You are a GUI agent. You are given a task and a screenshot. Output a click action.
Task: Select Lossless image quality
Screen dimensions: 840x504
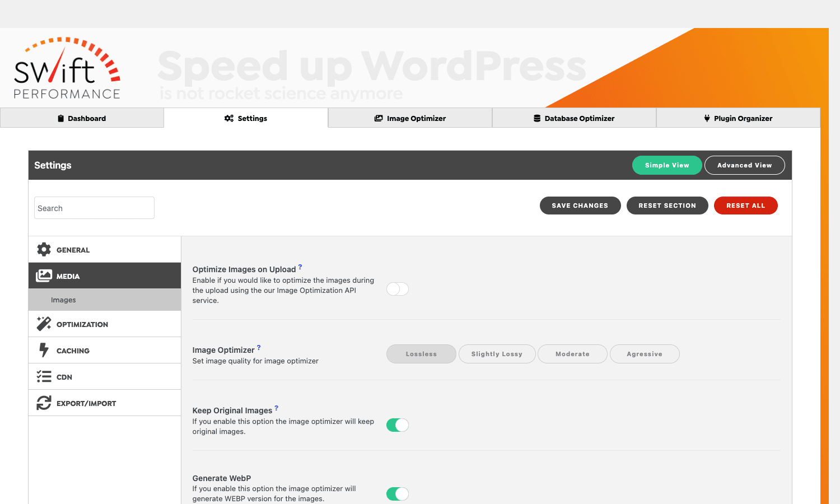coord(421,354)
